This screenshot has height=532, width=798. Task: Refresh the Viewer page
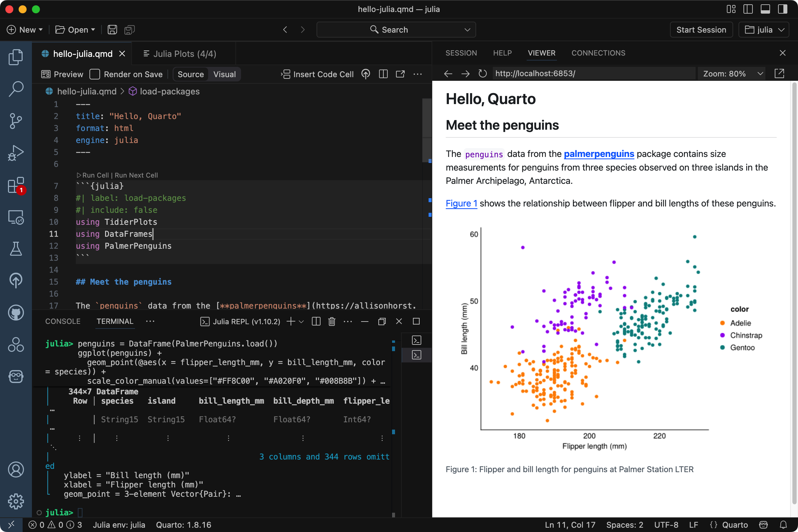click(x=482, y=73)
